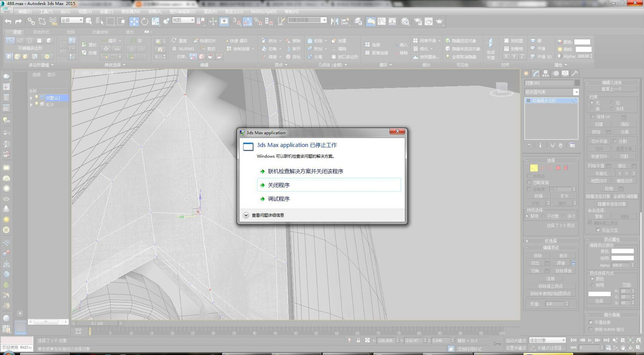Click Pin Stack icon below modifier stack
Image resolution: width=644 pixels, height=355 pixels.
529,145
